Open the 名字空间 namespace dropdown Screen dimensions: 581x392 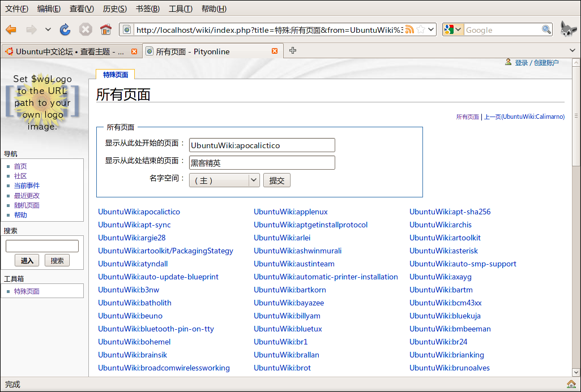tap(224, 180)
